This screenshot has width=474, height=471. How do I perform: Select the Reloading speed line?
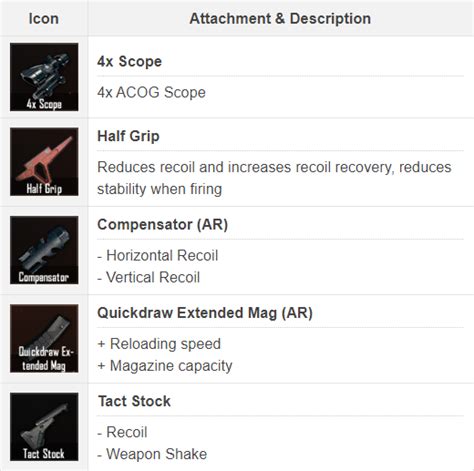pyautogui.click(x=159, y=344)
